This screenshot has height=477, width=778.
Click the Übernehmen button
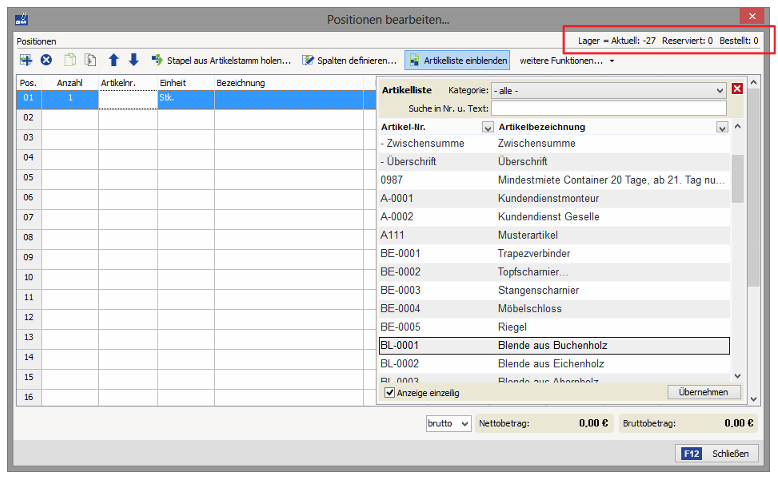704,392
